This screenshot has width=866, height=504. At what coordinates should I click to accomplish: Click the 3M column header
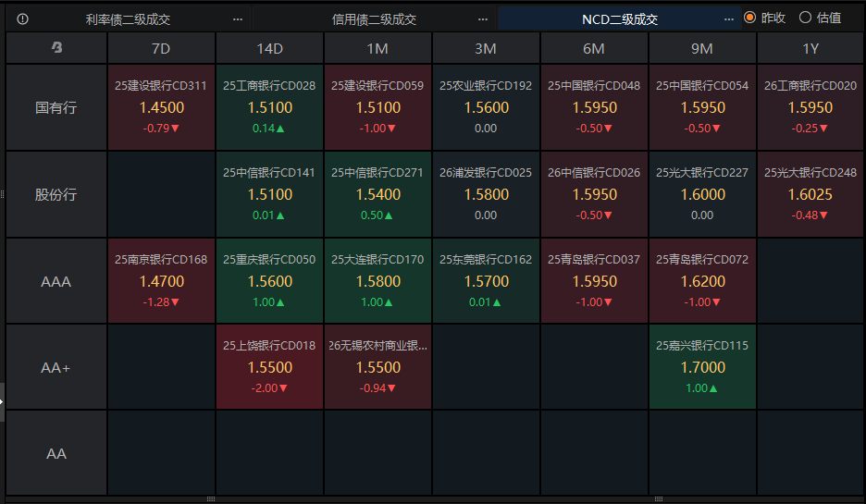(486, 48)
